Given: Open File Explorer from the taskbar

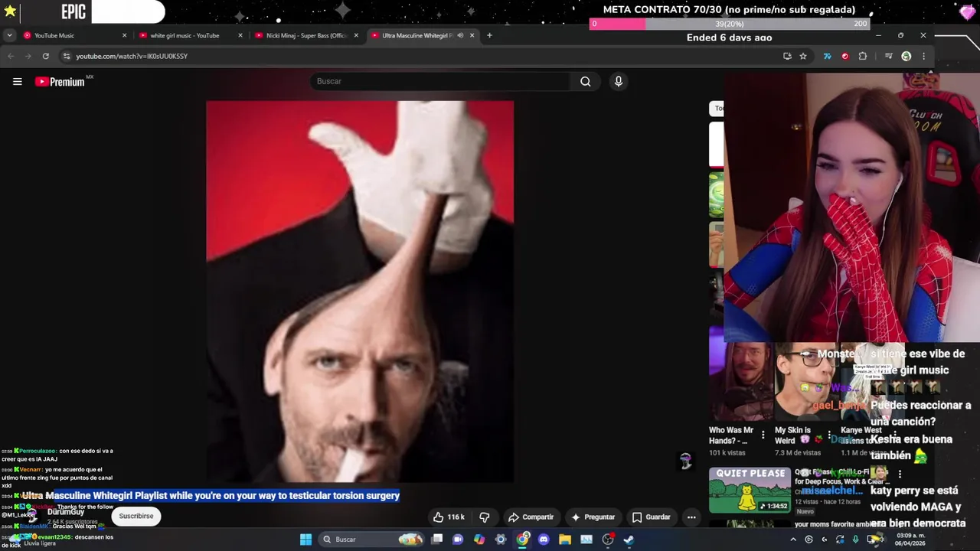Looking at the screenshot, I should 565,540.
